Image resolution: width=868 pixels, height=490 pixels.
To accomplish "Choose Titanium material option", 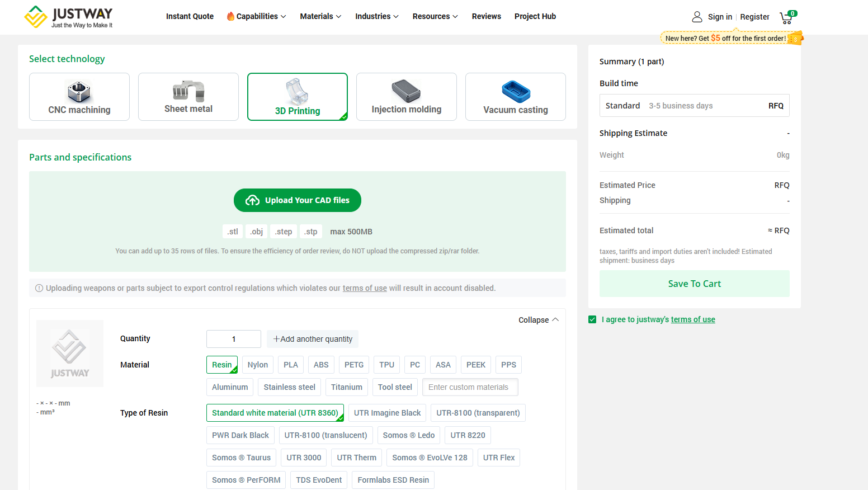I will click(x=347, y=387).
